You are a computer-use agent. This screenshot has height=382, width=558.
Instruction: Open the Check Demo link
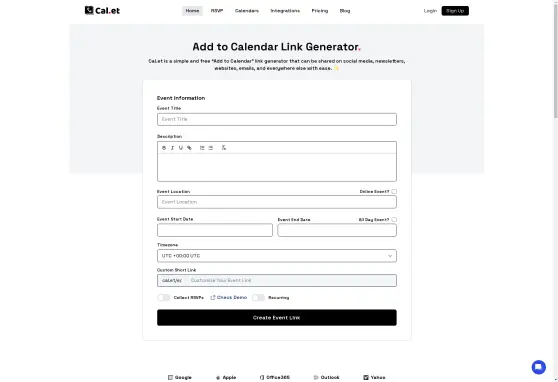pos(229,298)
